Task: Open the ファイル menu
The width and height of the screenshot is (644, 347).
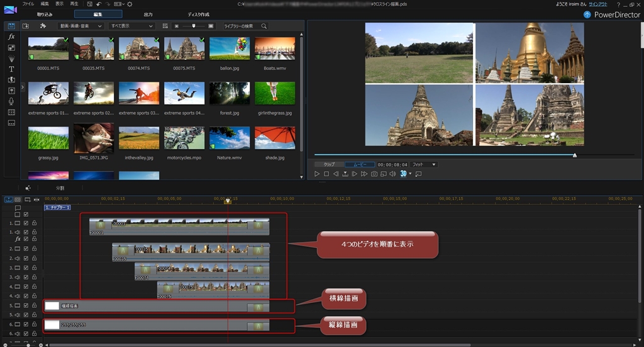Action: coord(28,4)
